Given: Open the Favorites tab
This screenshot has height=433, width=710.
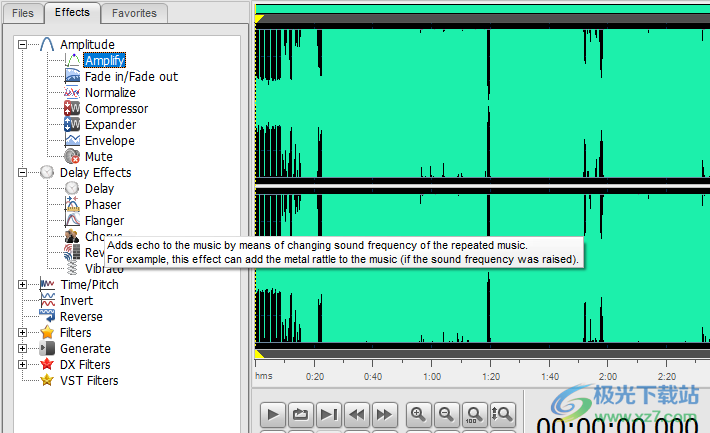Looking at the screenshot, I should (133, 13).
